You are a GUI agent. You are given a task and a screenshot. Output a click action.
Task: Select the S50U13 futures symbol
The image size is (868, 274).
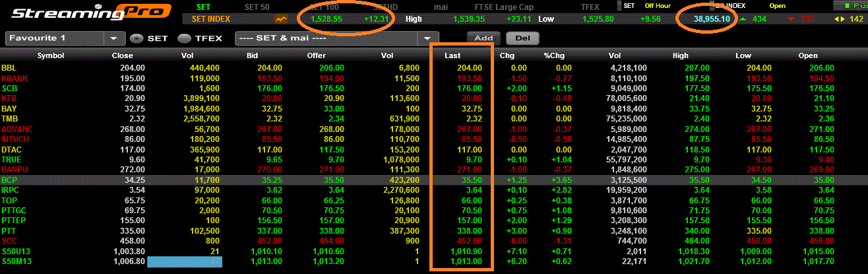coord(15,252)
